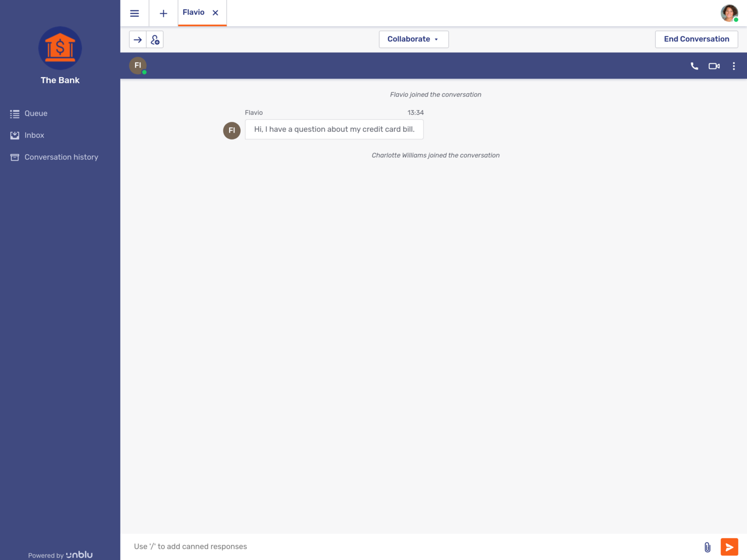This screenshot has height=560, width=747.
Task: Open the Conversation history icon
Action: [15, 157]
